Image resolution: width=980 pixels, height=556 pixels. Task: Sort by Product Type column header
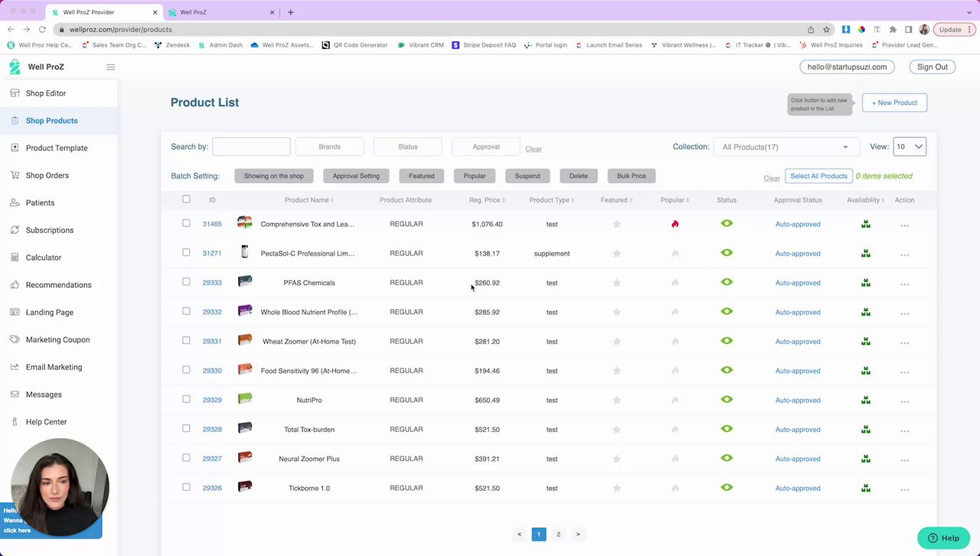[551, 200]
